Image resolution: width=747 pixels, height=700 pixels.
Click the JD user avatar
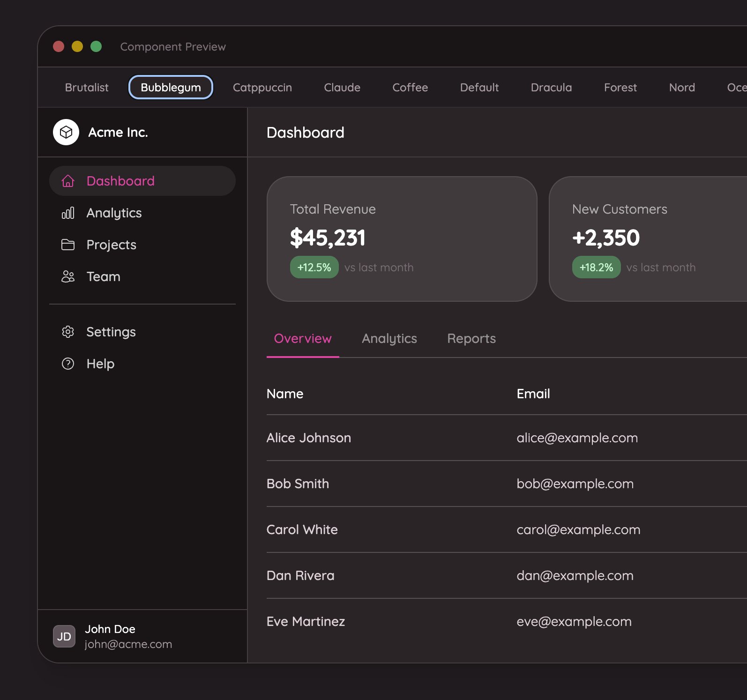click(64, 636)
